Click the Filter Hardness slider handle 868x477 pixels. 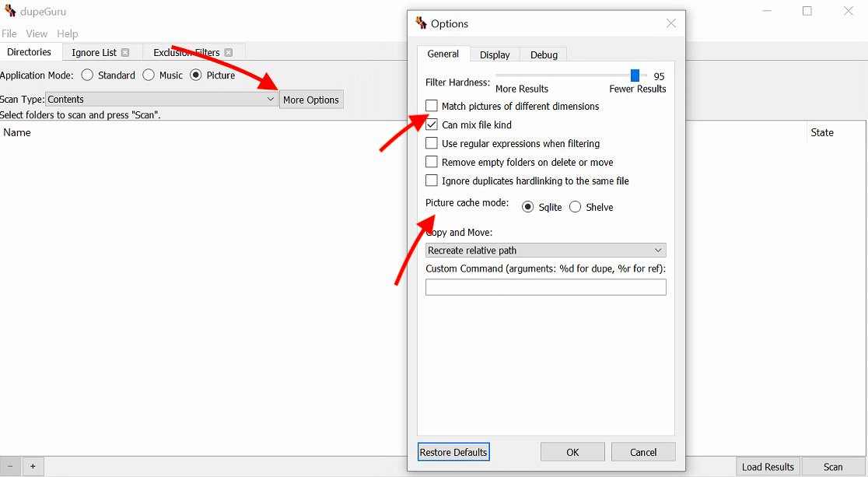click(635, 75)
